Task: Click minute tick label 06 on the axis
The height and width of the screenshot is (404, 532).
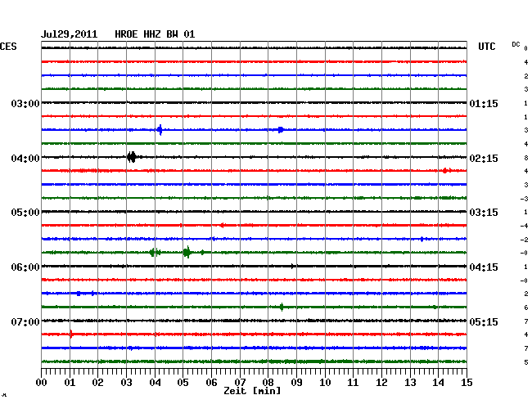Action: click(x=211, y=383)
